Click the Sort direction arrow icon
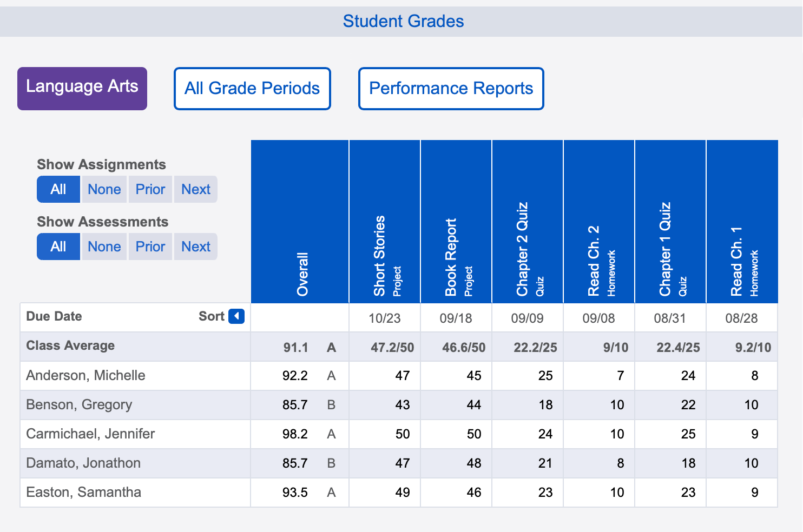Viewport: 803px width, 532px height. pos(236,316)
